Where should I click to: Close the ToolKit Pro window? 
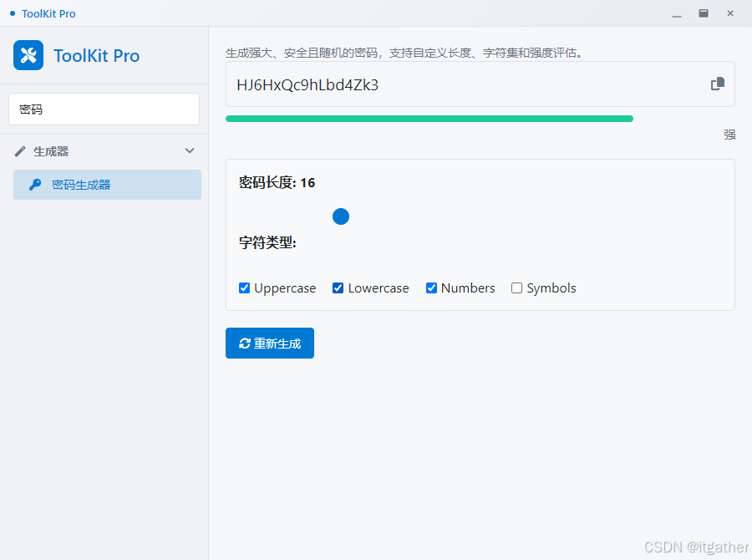pyautogui.click(x=730, y=13)
